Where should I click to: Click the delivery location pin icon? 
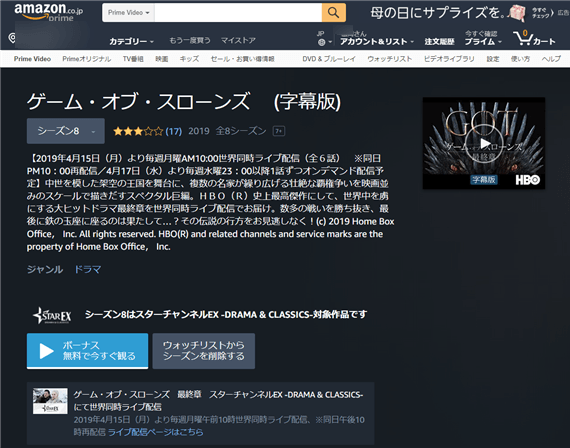tap(12, 37)
